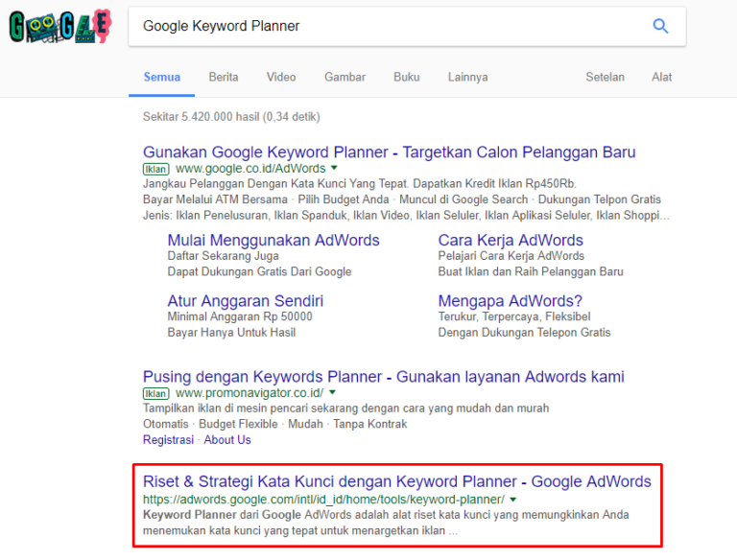Image resolution: width=737 pixels, height=560 pixels.
Task: Click the Iklan badge of promonavigator ad
Action: pyautogui.click(x=155, y=394)
